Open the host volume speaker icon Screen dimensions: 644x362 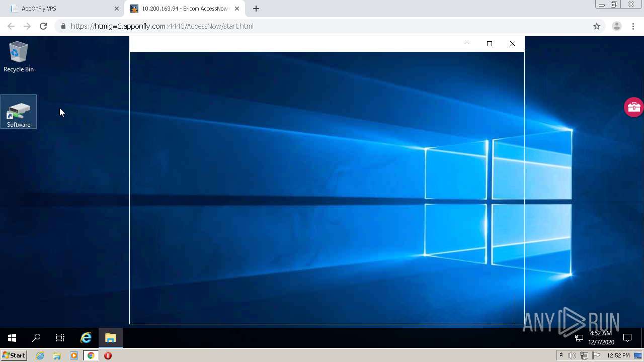572,355
